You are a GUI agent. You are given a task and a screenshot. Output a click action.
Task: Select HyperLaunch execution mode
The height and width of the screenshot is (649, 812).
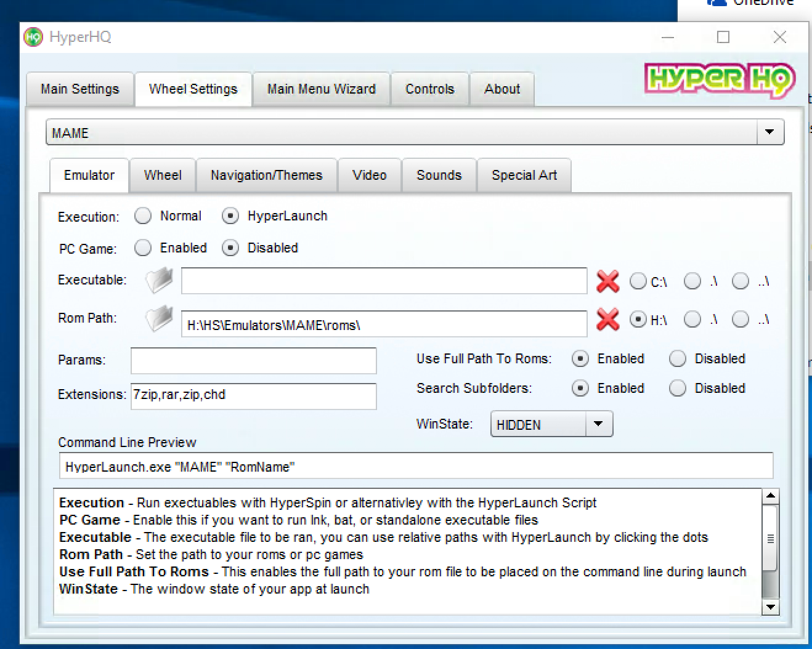coord(230,216)
